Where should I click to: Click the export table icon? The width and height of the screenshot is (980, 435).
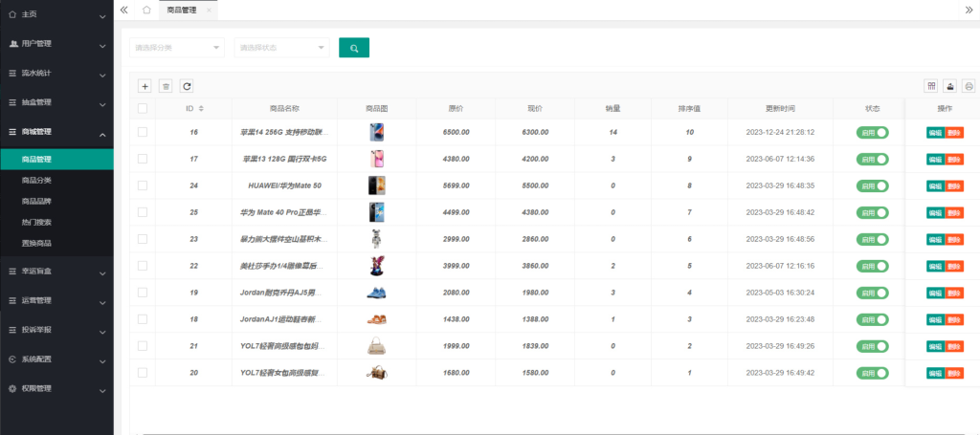[950, 86]
